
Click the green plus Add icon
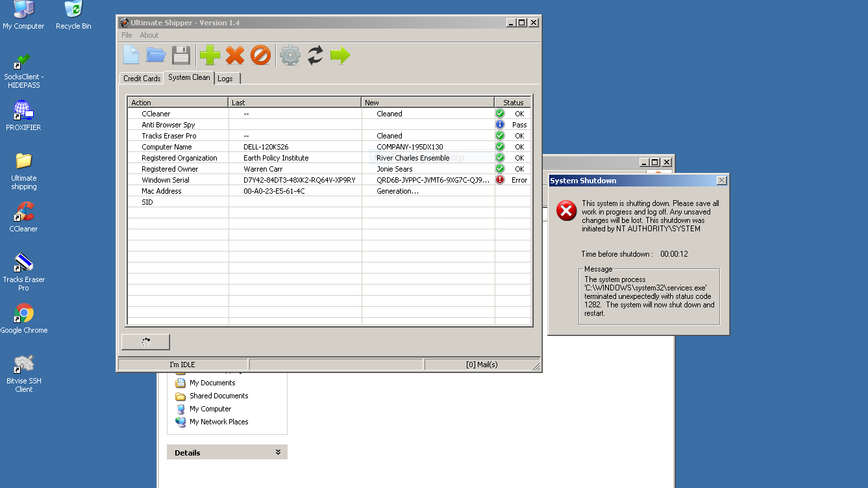point(210,55)
